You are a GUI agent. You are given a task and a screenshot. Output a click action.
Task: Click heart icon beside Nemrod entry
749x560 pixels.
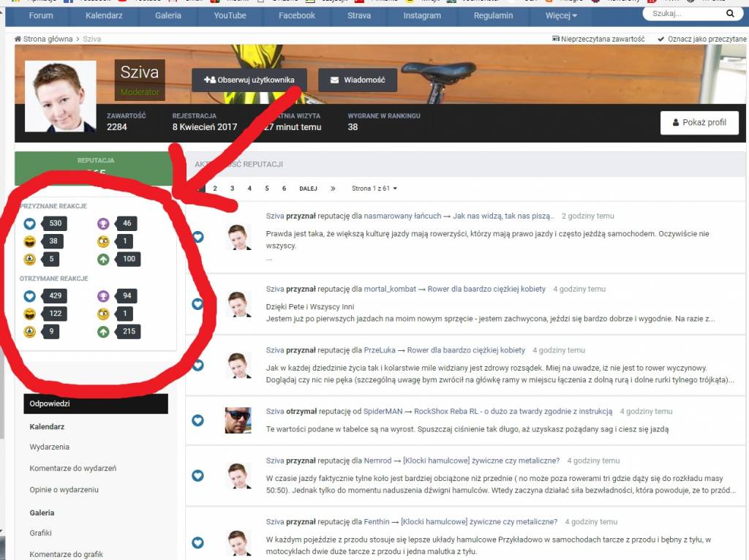(x=197, y=475)
